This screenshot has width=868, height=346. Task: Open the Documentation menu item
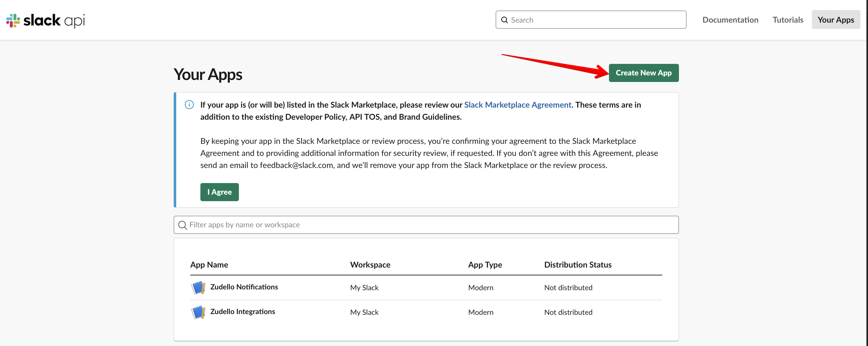(730, 20)
